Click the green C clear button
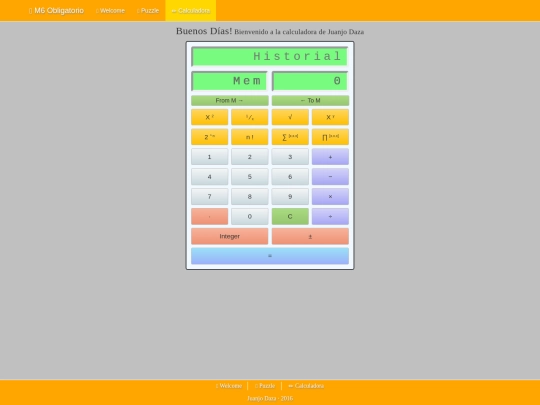Screen dimensions: 540x405 [290, 216]
